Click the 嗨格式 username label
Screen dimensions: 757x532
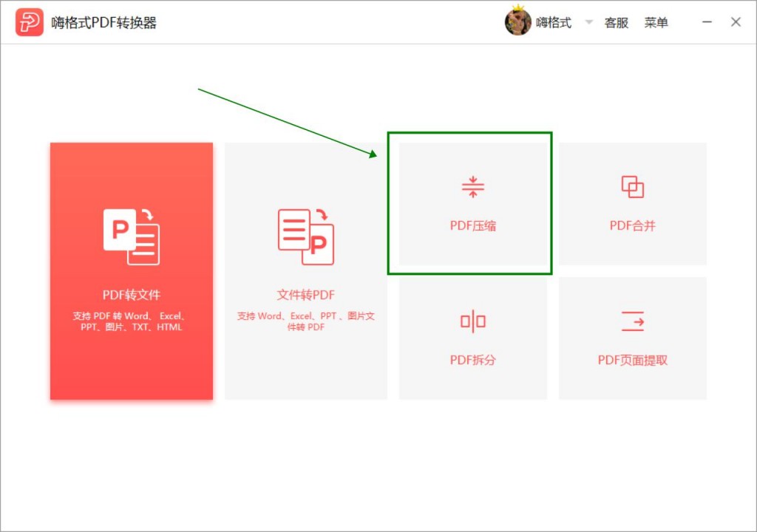pyautogui.click(x=554, y=23)
